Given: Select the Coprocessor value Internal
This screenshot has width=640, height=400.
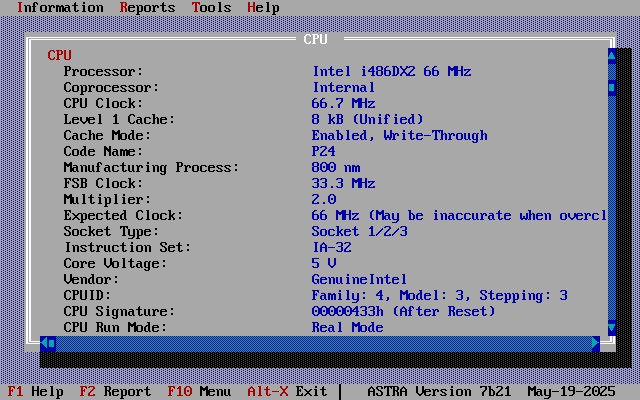Looking at the screenshot, I should (x=343, y=87).
